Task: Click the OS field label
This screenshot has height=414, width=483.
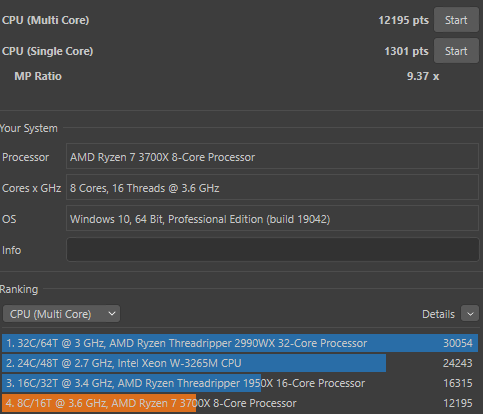Action: (x=9, y=219)
